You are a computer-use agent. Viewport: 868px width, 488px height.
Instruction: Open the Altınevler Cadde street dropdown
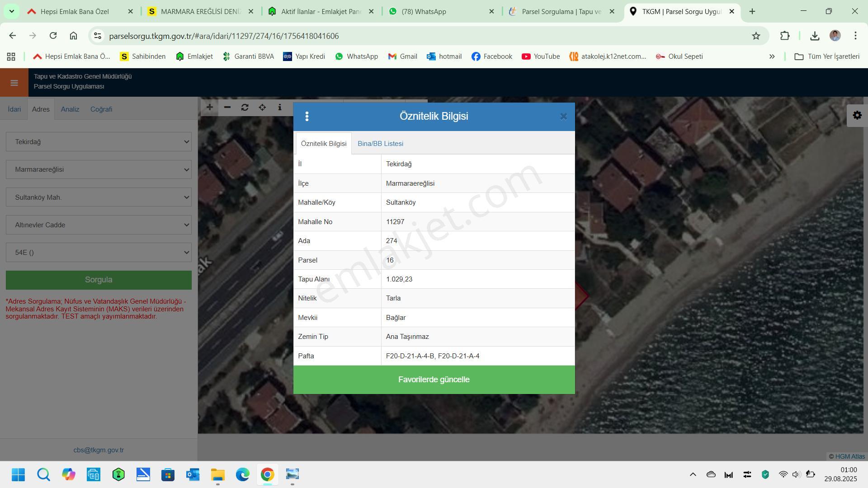coord(99,225)
